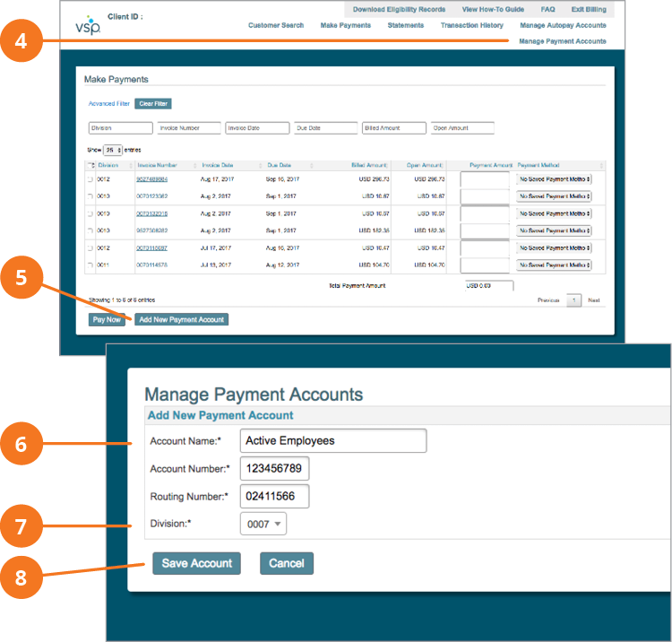672x642 pixels.
Task: Open the Advanced Filter link
Action: 108,104
